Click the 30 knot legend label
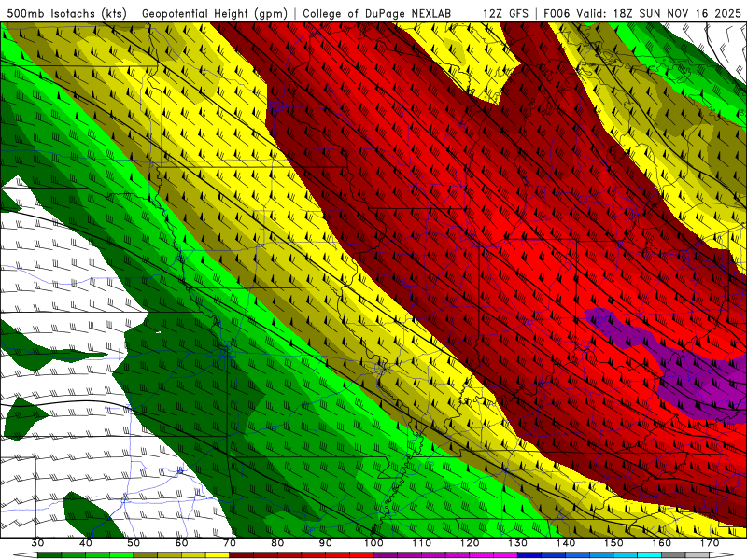This screenshot has width=747, height=560. pyautogui.click(x=37, y=543)
